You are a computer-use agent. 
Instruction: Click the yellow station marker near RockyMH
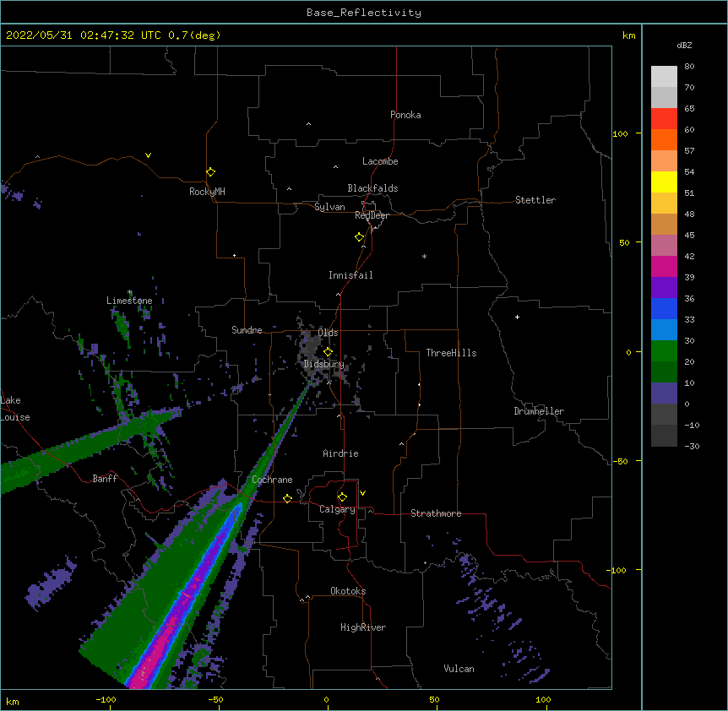coord(210,172)
